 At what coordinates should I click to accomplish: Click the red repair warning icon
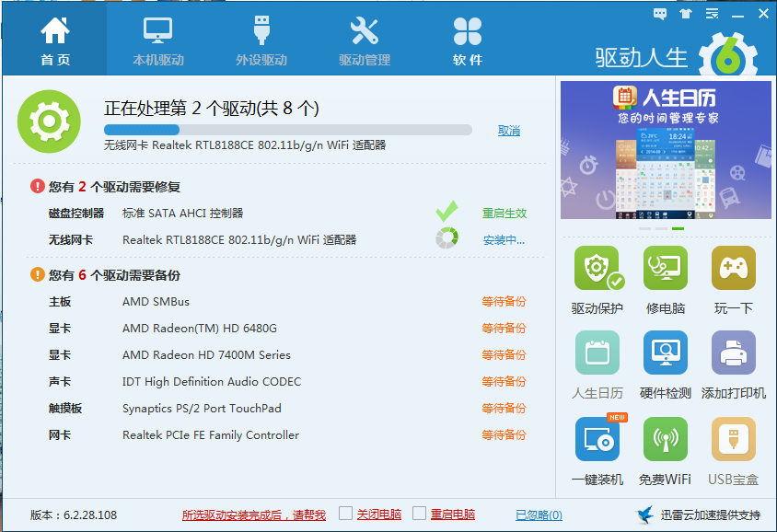point(38,186)
